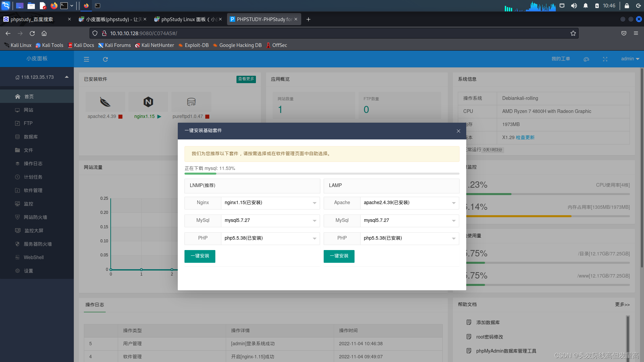The height and width of the screenshot is (362, 644).
Task: Reload the page using Firefox reload button
Action: [32, 33]
